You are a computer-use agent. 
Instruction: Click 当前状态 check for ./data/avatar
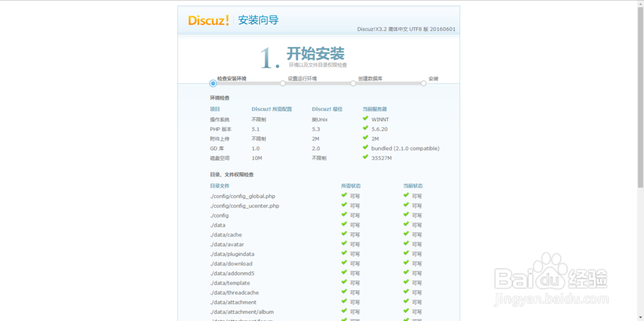point(406,243)
